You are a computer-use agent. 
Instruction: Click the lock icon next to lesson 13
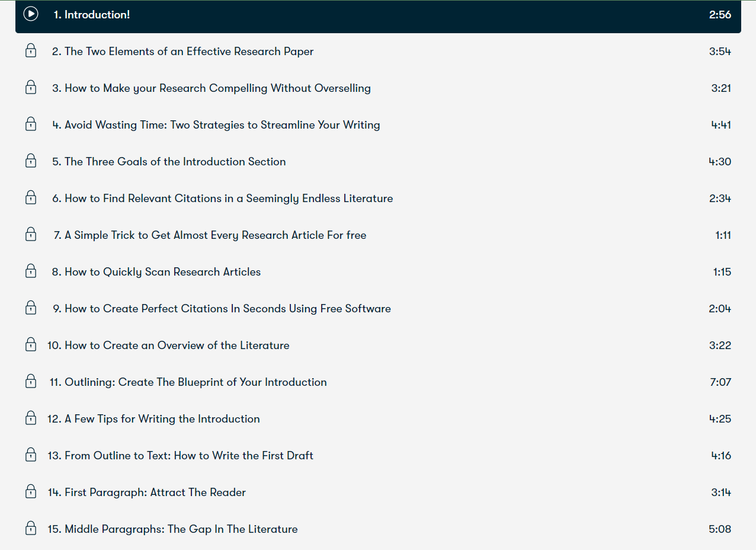[30, 455]
